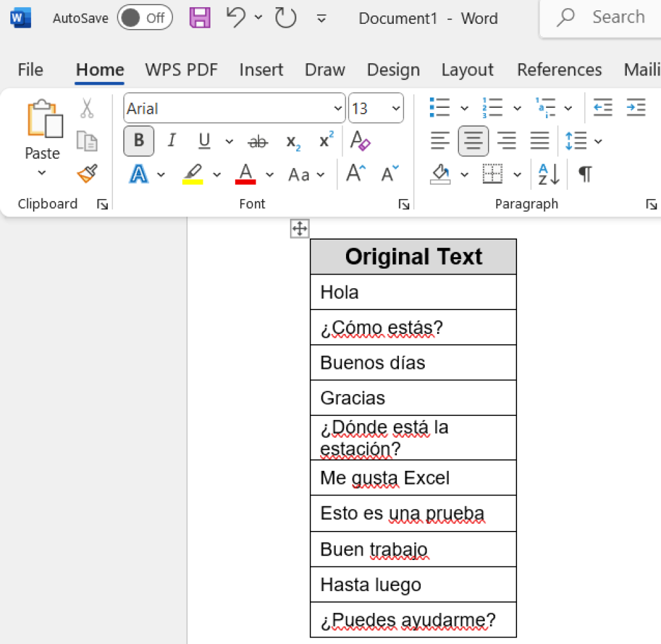The height and width of the screenshot is (644, 661).
Task: Select the Format Painter tool
Action: [x=86, y=174]
